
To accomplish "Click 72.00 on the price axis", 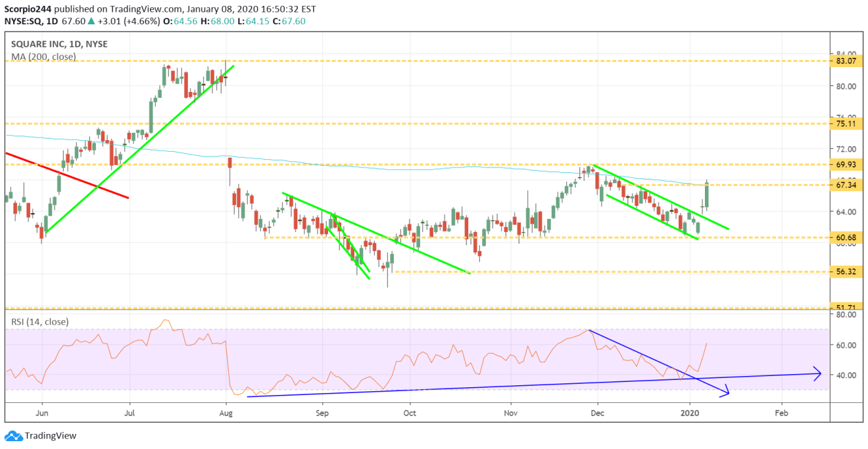I will [845, 149].
